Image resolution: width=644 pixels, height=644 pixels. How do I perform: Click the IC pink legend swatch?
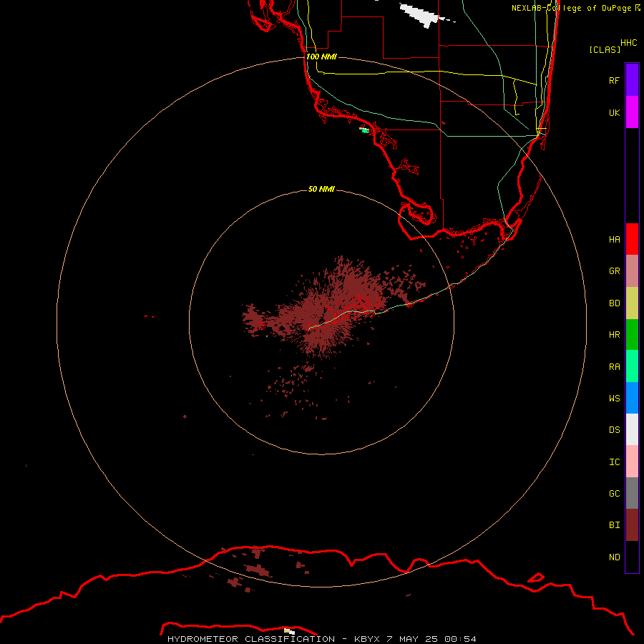point(632,462)
